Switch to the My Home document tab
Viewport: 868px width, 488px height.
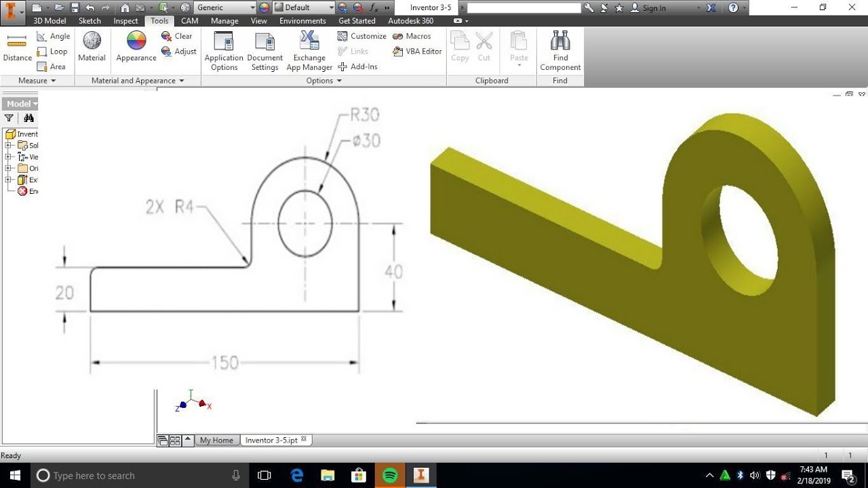(x=216, y=441)
